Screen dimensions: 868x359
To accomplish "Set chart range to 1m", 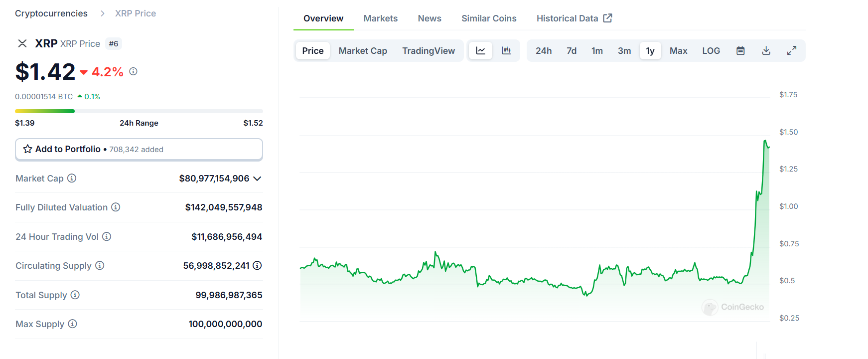I will point(597,50).
